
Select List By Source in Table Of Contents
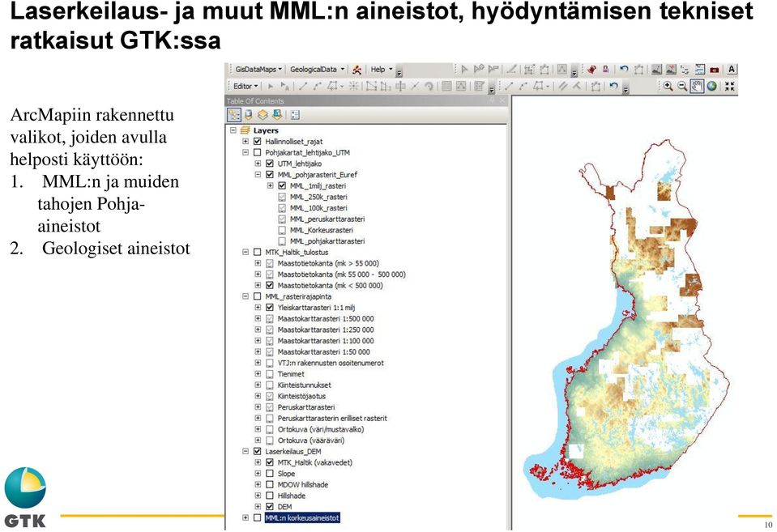click(x=248, y=115)
